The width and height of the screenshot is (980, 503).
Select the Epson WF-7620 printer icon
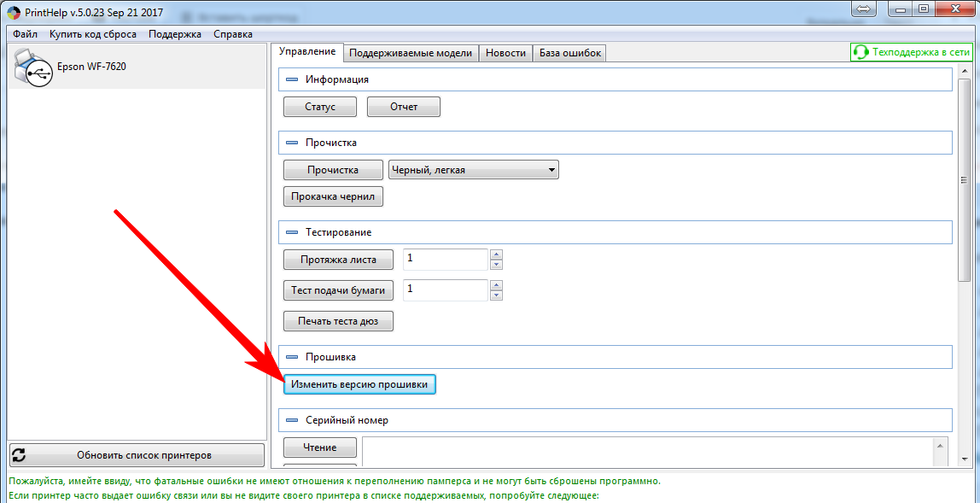(33, 67)
